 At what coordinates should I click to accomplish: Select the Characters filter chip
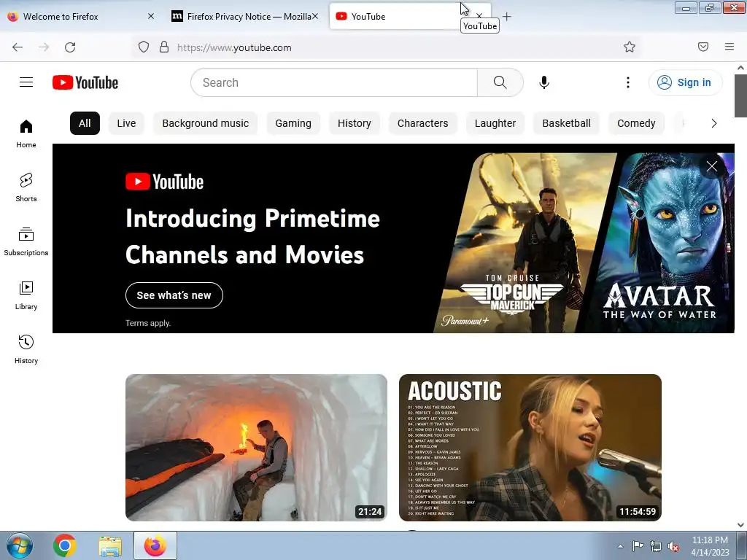click(422, 123)
